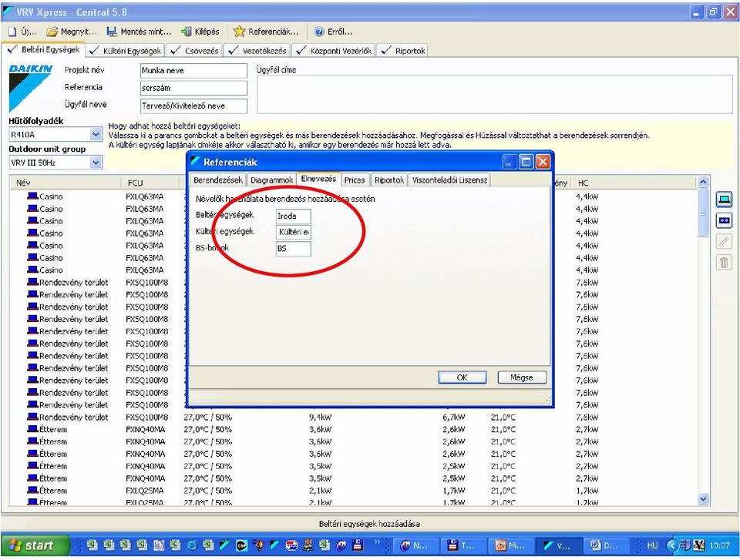
Task: Exit via the Kilépés toolbar icon
Action: 187,32
